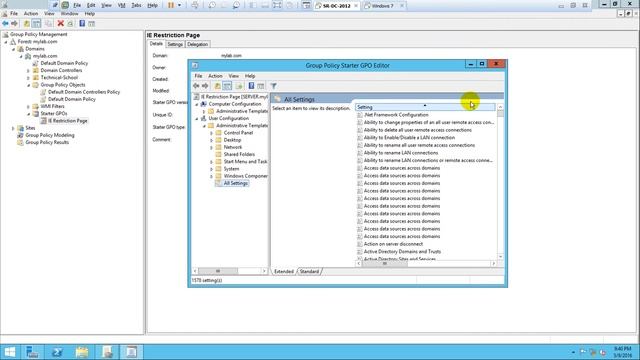Select the Action on server disconnect setting
Image resolution: width=640 pixels, height=360 pixels.
393,244
